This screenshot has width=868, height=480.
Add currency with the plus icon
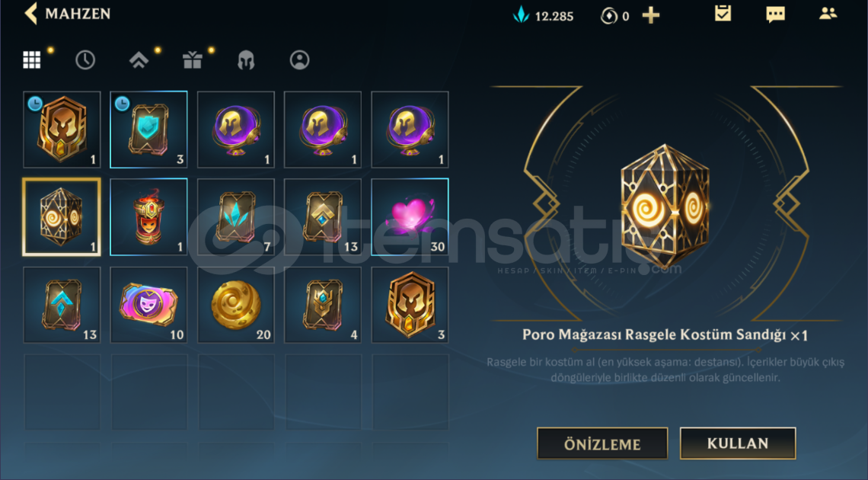[x=650, y=15]
